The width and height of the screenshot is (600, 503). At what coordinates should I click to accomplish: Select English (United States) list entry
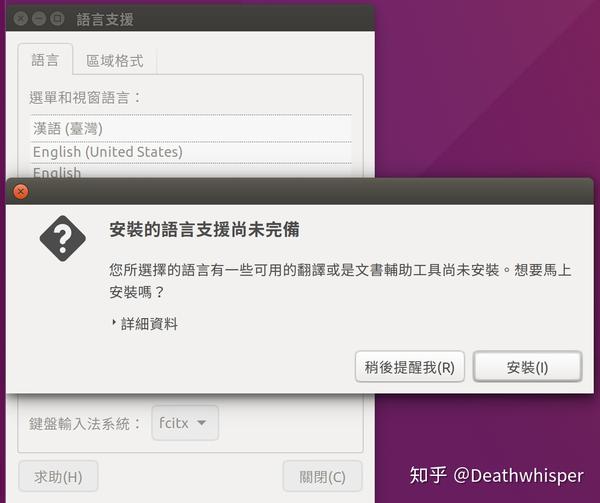[191, 152]
